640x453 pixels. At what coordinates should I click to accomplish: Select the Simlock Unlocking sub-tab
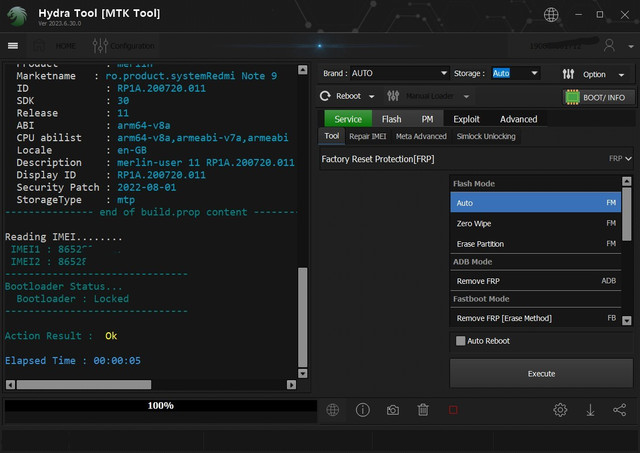[x=486, y=136]
